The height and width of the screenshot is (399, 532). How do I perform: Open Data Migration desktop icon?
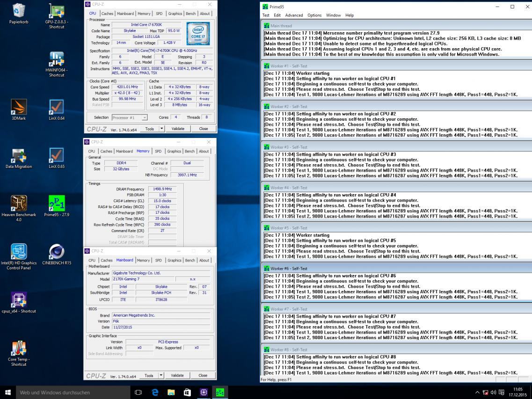(18, 158)
